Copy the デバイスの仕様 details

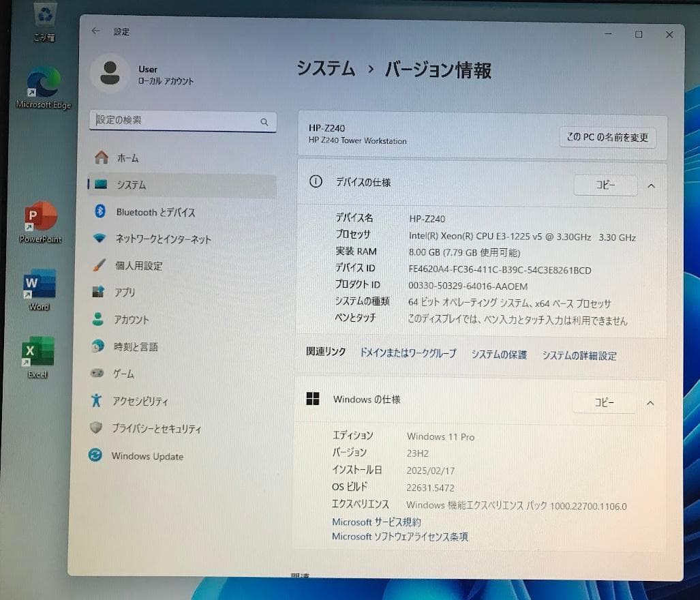[x=605, y=185]
